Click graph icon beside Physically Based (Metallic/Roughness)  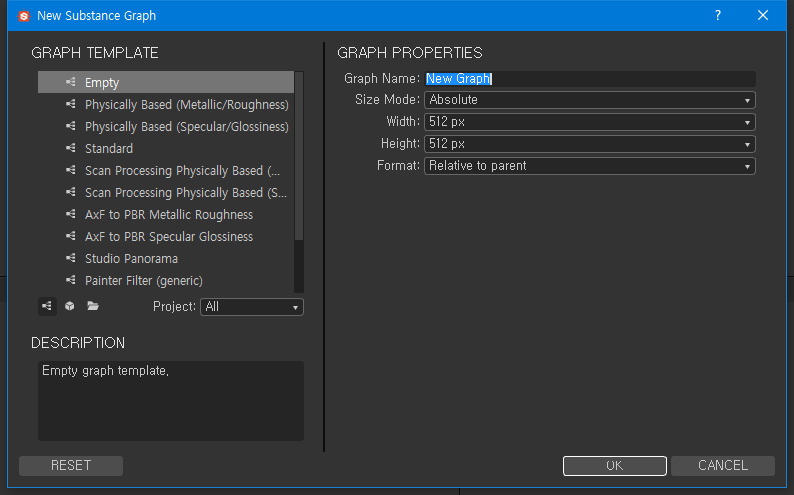point(71,104)
